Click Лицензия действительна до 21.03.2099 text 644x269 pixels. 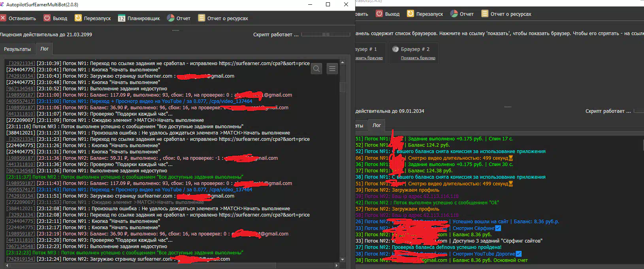tap(46, 34)
